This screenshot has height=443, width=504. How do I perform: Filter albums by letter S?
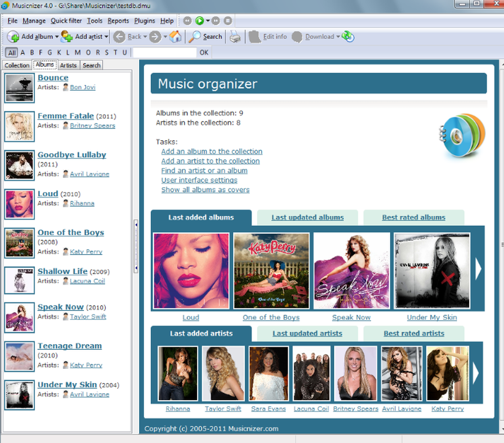tap(107, 52)
